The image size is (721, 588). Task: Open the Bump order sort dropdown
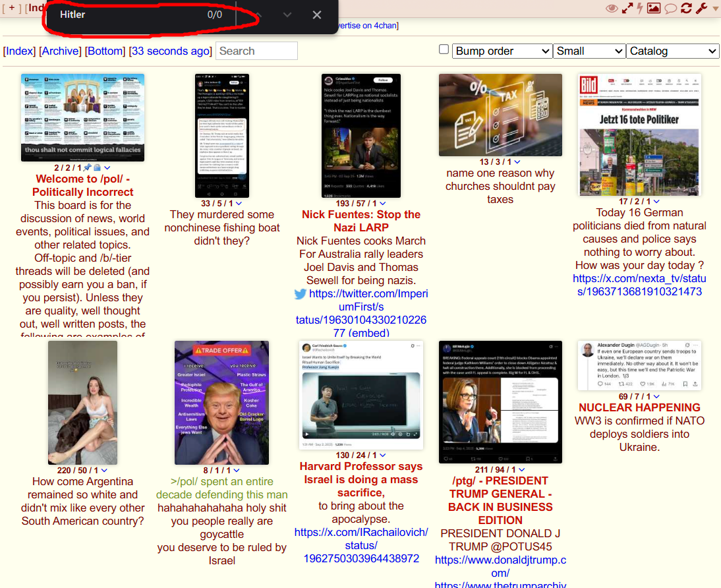click(x=502, y=51)
